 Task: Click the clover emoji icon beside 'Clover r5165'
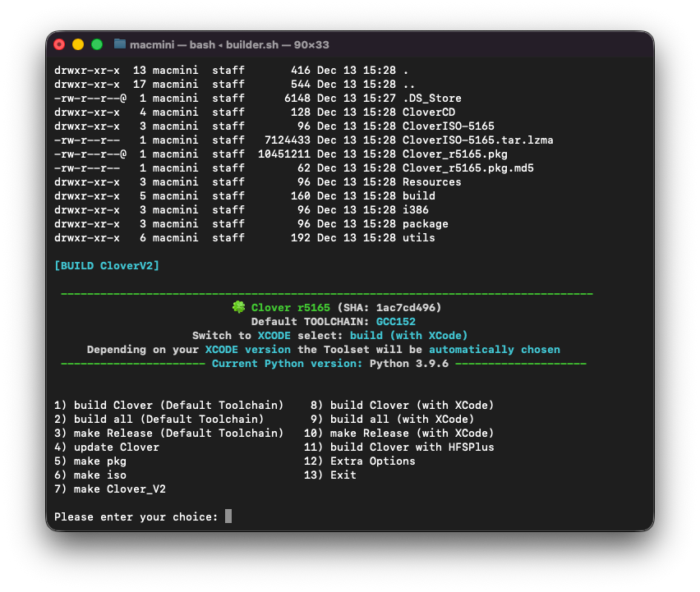(x=239, y=307)
